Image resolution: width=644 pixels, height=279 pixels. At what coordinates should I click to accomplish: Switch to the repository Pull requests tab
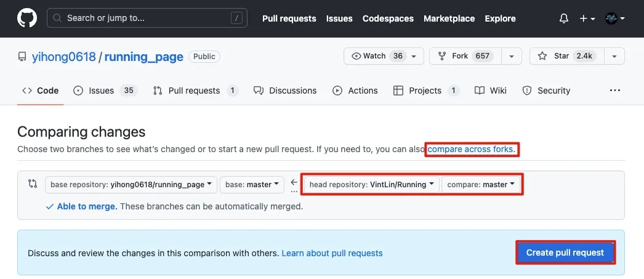[196, 91]
